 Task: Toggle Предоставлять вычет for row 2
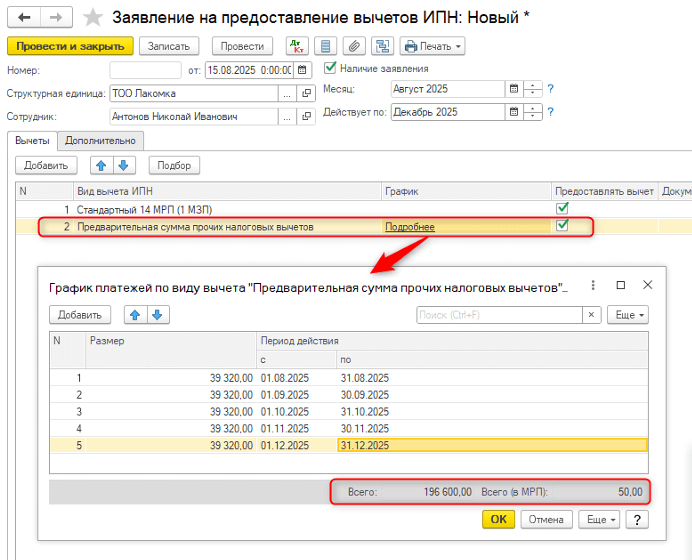click(x=562, y=226)
